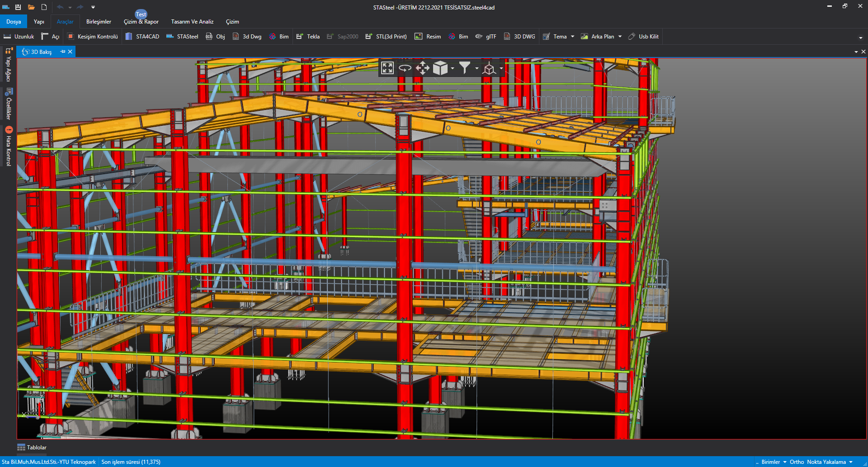Switch to Tasarım Ve Analiz tab

[x=192, y=22]
